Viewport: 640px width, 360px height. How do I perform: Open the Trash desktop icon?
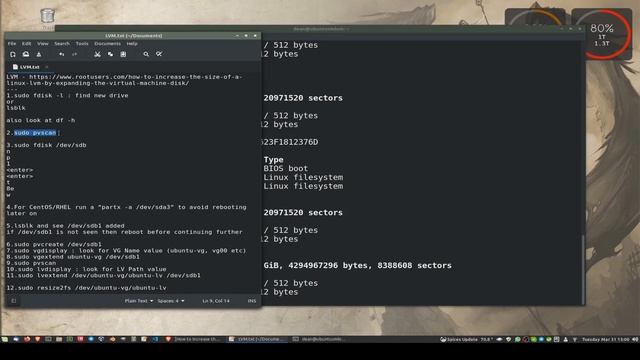point(48,17)
